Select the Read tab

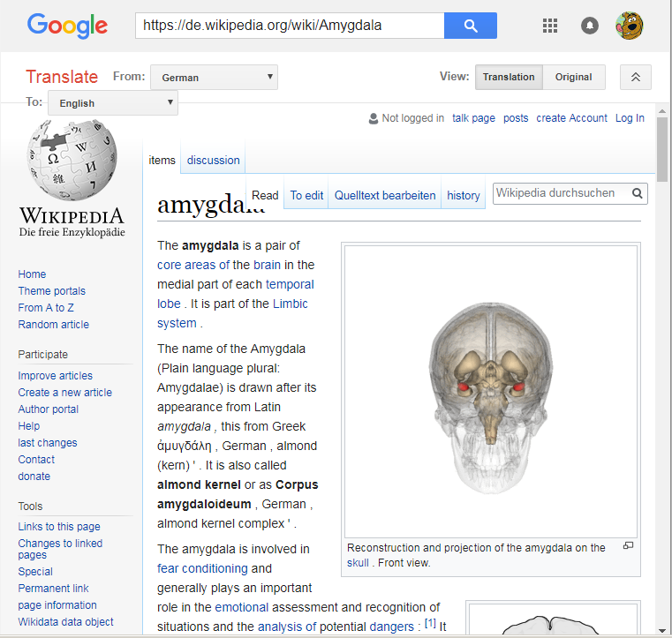click(265, 195)
